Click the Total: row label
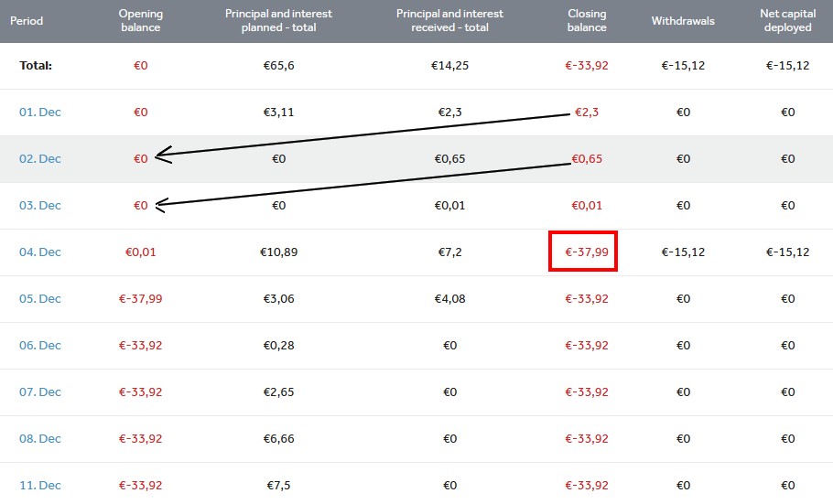This screenshot has height=504, width=833. pyautogui.click(x=36, y=66)
